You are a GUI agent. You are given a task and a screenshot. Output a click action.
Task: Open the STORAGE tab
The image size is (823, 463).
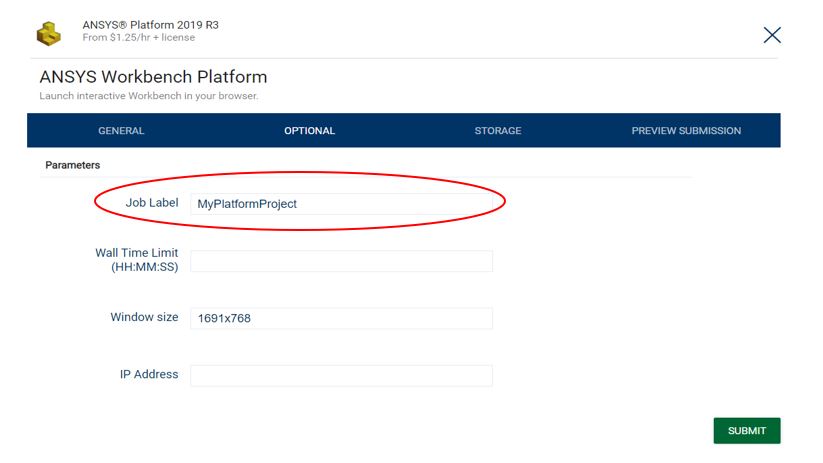498,131
